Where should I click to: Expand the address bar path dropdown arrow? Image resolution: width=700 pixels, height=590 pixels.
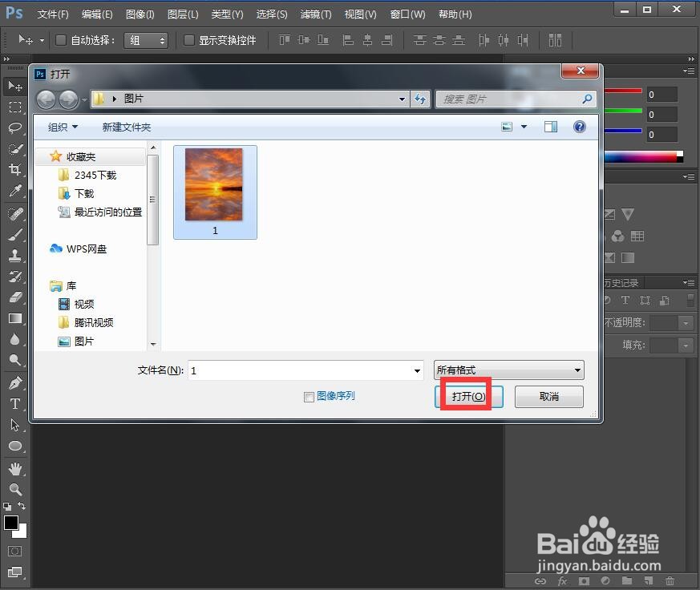[402, 99]
